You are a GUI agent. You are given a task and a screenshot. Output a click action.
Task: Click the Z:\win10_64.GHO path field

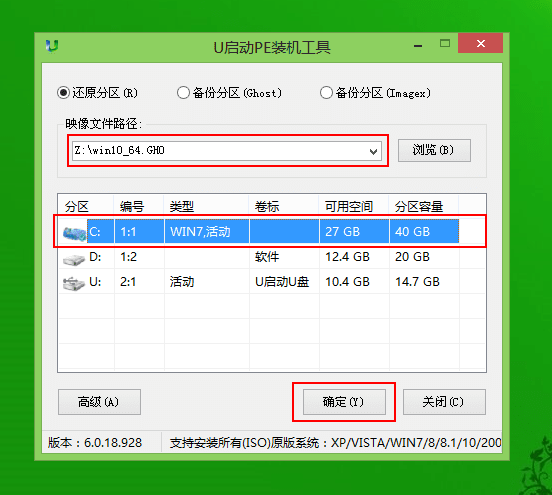coord(227,151)
